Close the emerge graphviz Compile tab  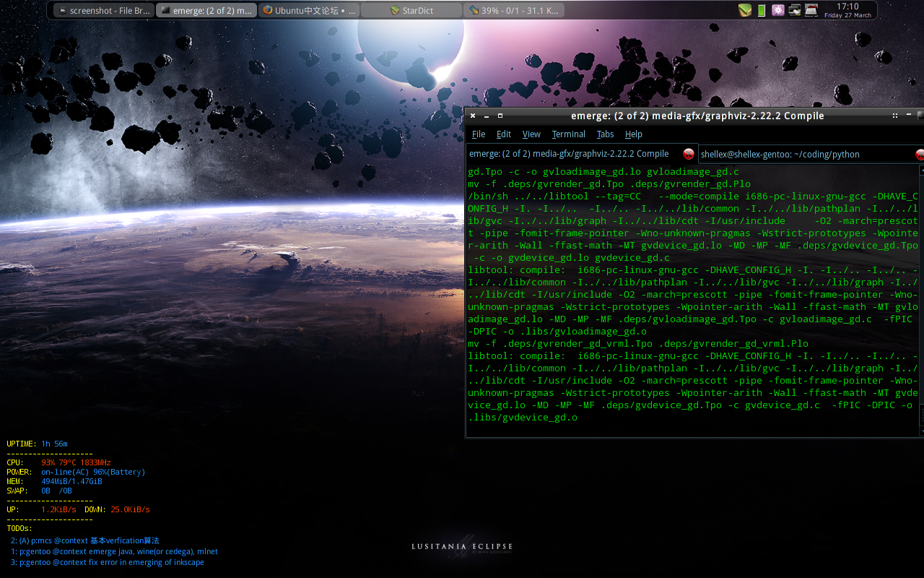(x=689, y=154)
